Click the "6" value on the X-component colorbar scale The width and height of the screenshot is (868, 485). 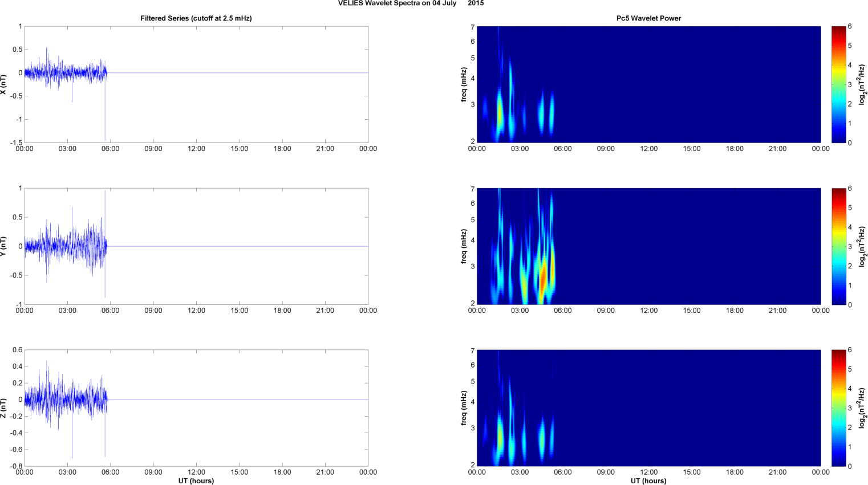tap(850, 26)
